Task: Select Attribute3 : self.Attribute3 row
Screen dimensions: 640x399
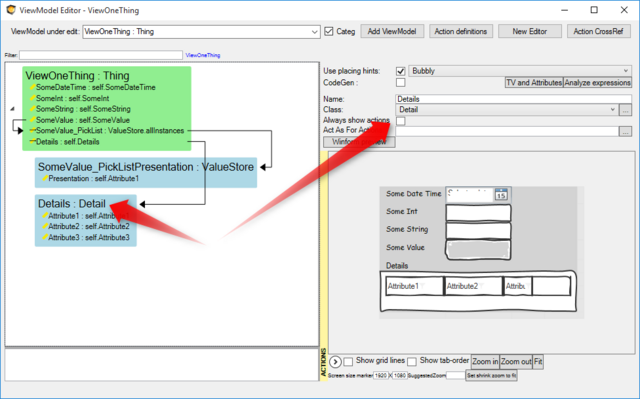Action: click(89, 237)
